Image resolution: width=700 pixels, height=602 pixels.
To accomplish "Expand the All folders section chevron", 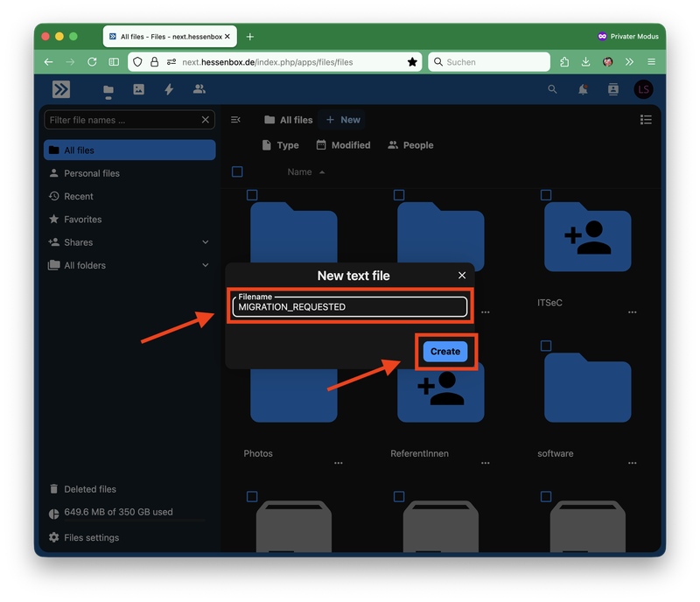I will (206, 265).
